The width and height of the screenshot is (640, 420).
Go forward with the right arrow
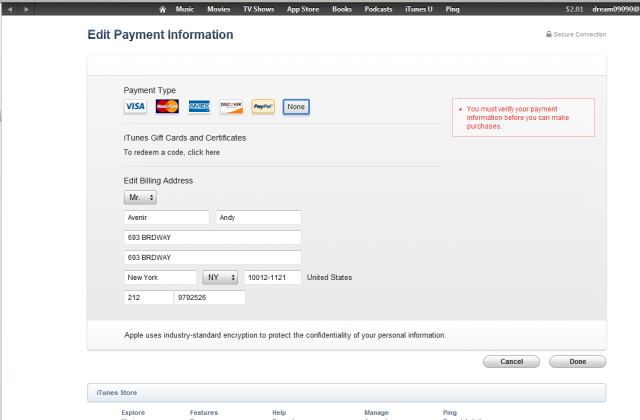tap(27, 9)
